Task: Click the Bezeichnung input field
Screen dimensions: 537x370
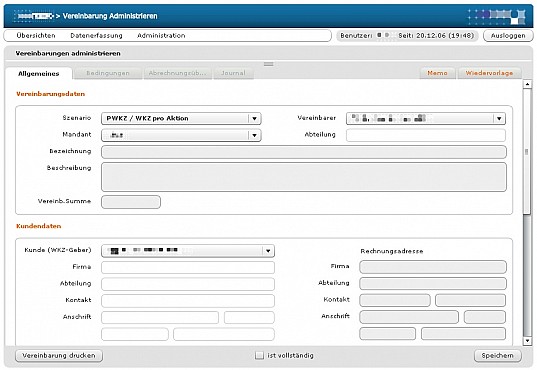Action: (x=304, y=152)
